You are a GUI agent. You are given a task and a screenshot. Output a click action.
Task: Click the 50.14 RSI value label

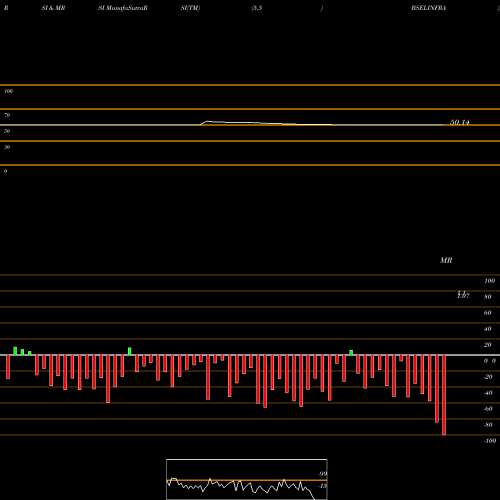pyautogui.click(x=460, y=122)
